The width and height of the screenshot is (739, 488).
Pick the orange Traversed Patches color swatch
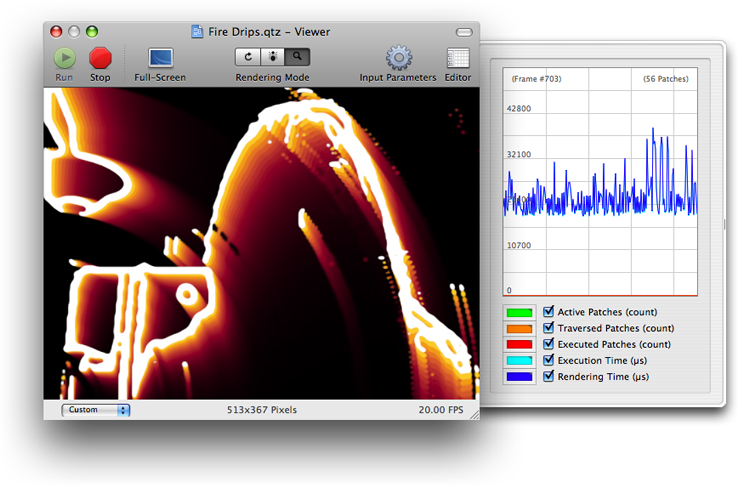(x=520, y=328)
